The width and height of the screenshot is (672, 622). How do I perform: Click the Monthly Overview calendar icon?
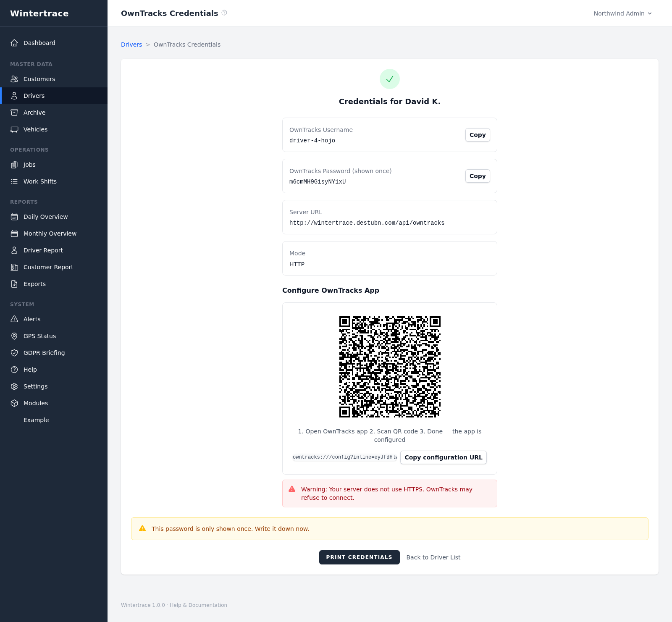14,234
